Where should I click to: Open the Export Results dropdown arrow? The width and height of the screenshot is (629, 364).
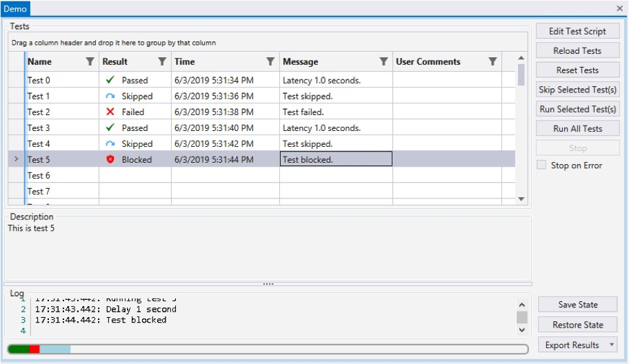point(612,345)
